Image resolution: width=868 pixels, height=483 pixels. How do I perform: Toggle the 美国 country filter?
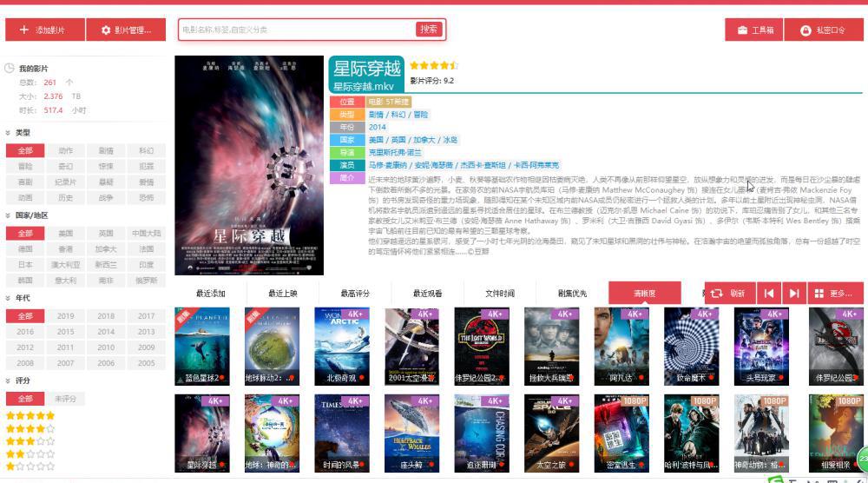click(65, 233)
